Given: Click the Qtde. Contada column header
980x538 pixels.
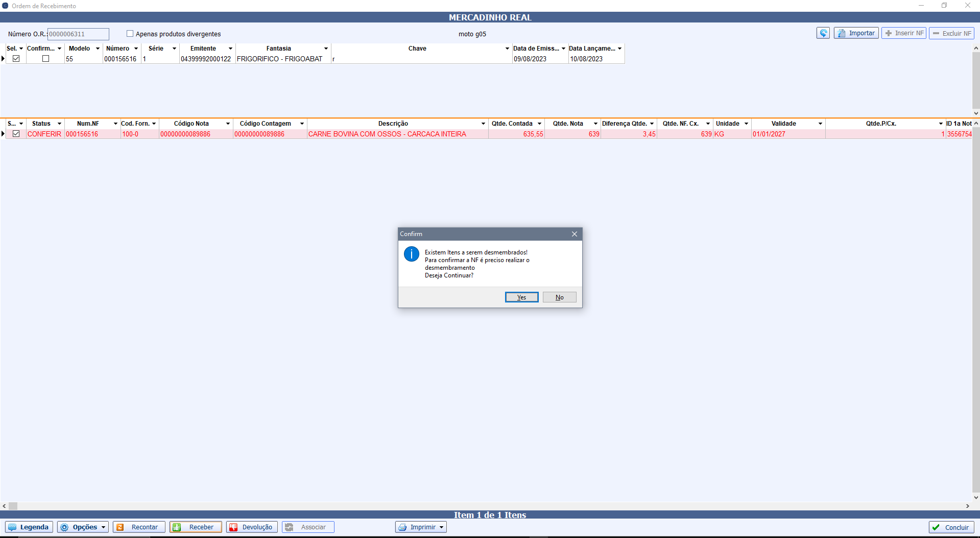Looking at the screenshot, I should [x=512, y=124].
